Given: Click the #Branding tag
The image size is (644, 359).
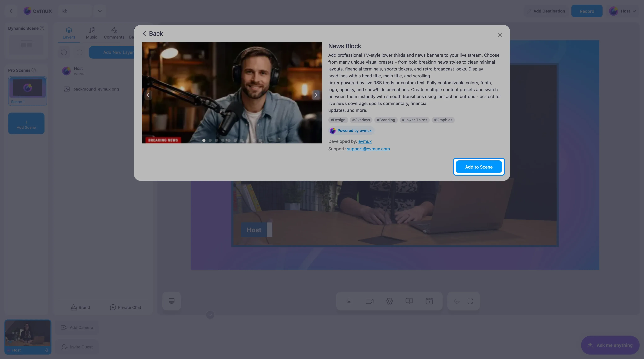Looking at the screenshot, I should pos(386,120).
